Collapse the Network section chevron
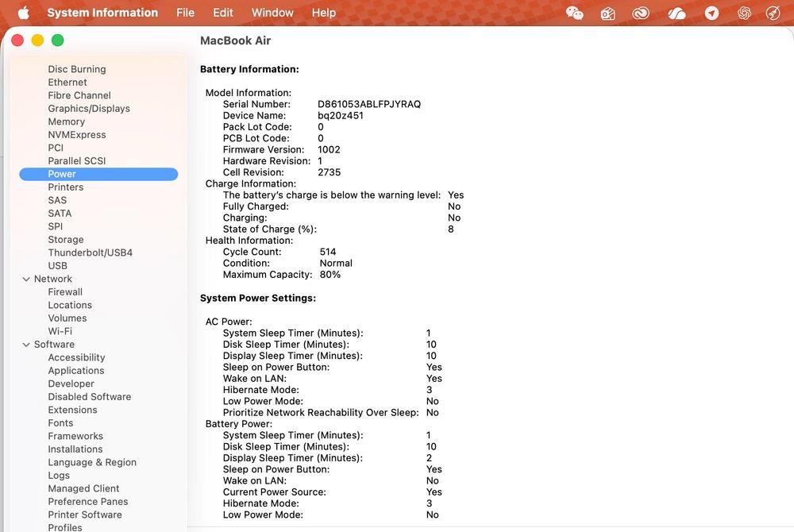Viewport: 794px width, 532px height. point(26,279)
